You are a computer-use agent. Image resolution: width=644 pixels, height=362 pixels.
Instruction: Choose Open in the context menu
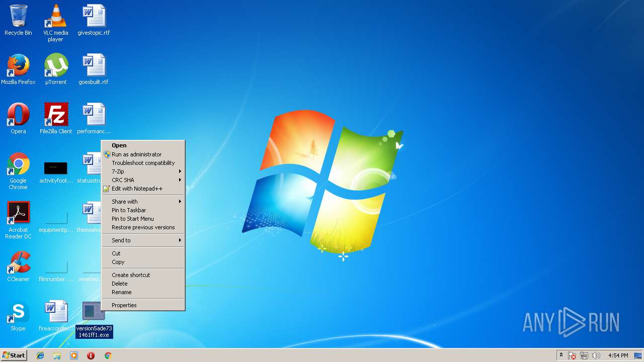tap(143, 145)
